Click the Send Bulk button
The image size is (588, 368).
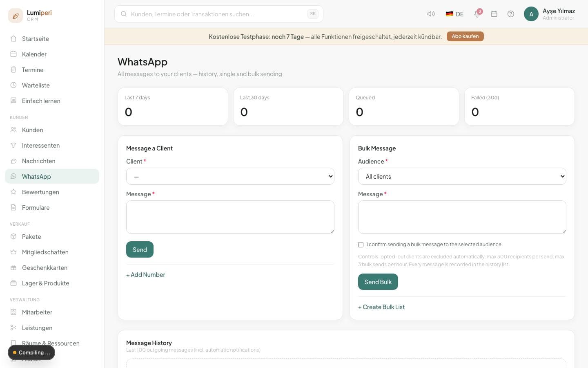tap(378, 282)
